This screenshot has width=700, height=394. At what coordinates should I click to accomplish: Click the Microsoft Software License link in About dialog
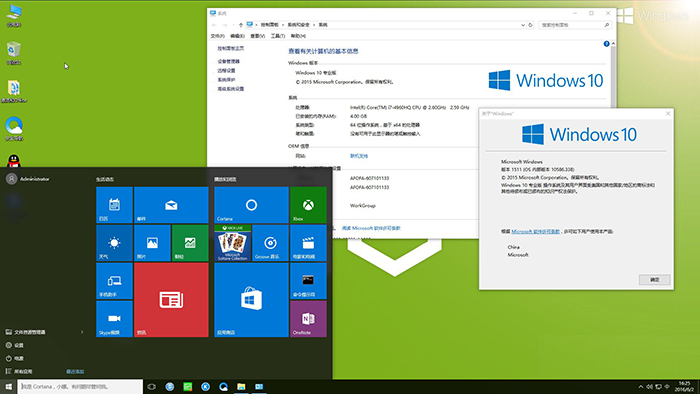535,232
